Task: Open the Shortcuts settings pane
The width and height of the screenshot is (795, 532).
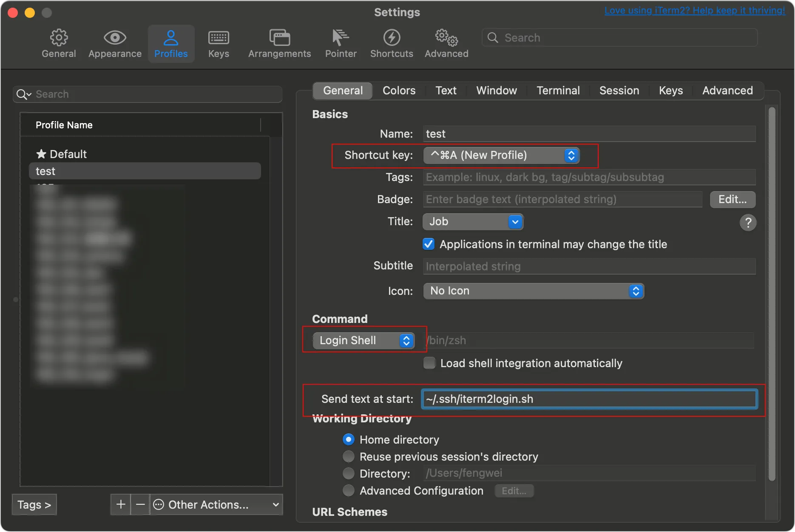Action: click(x=392, y=43)
